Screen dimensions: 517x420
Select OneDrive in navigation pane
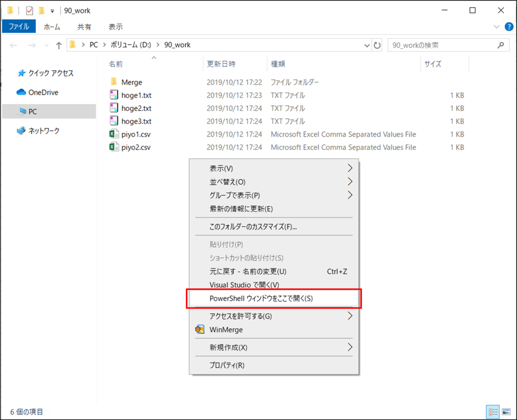(x=38, y=92)
